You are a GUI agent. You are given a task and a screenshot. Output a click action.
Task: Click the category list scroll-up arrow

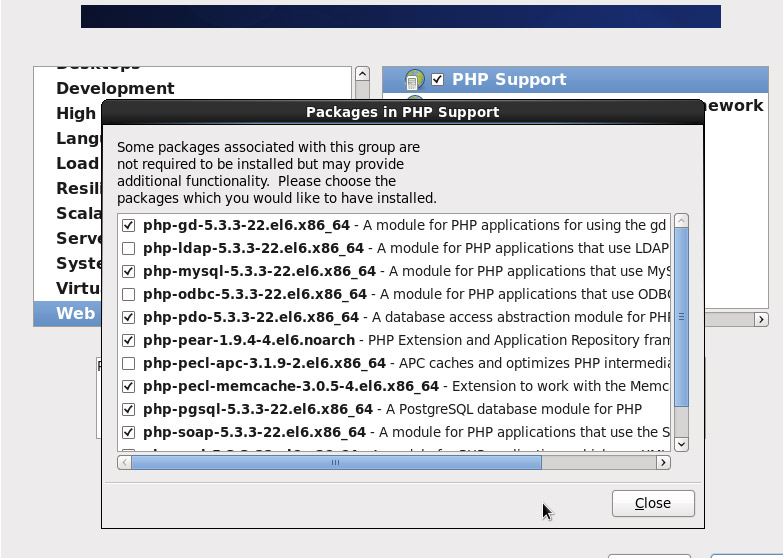362,74
